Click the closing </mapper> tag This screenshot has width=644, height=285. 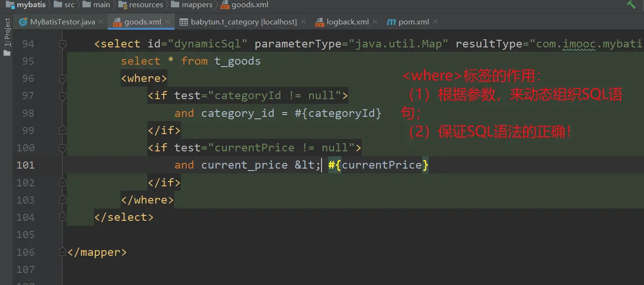97,252
